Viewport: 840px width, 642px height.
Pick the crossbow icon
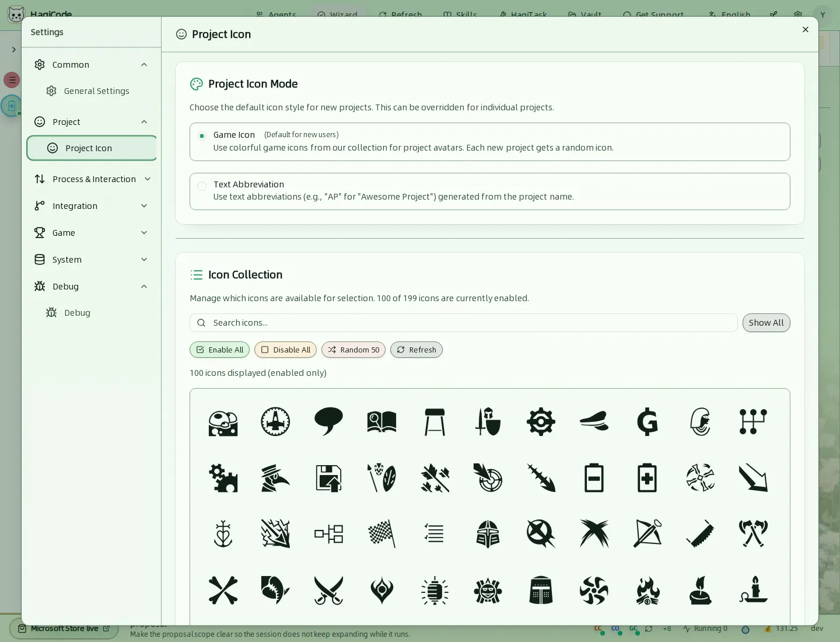(x=647, y=533)
